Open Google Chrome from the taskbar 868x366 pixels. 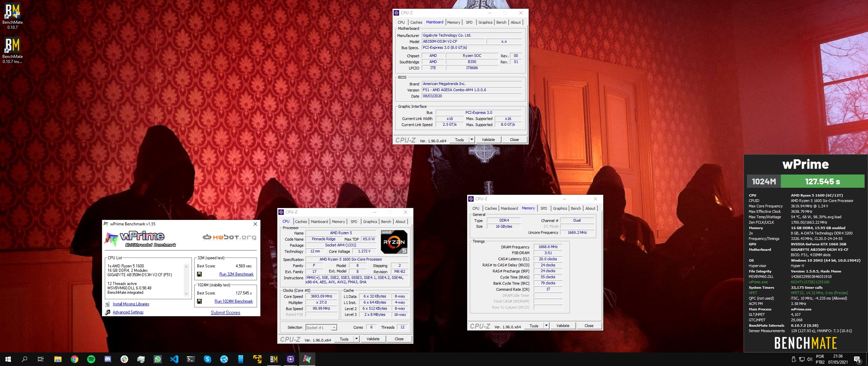pos(74,359)
